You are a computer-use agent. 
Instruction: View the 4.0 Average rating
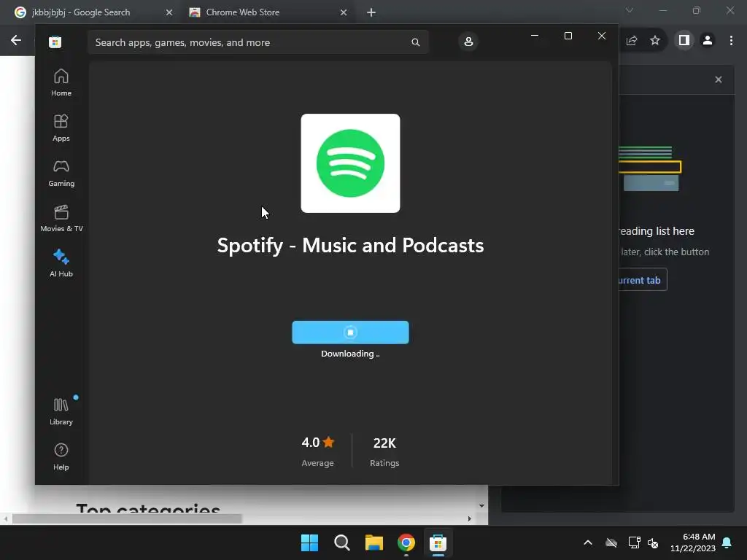318,451
